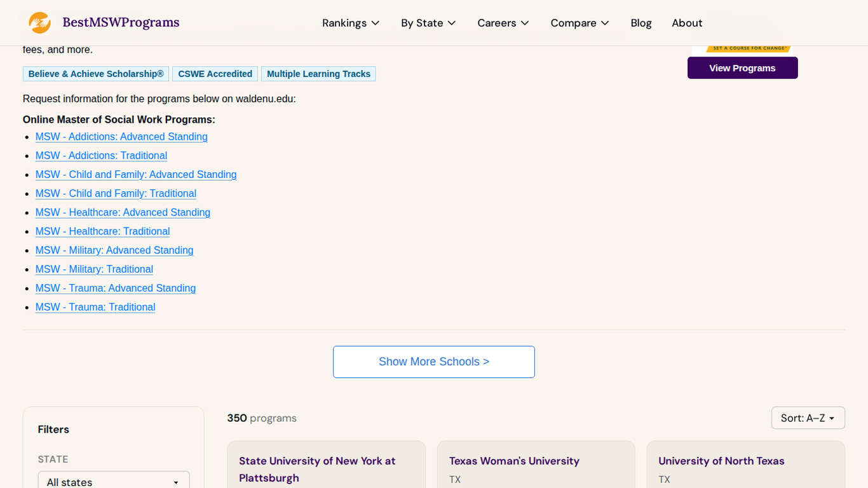Open MSW - Trauma: Advanced Standing link
The image size is (868, 488).
click(116, 288)
